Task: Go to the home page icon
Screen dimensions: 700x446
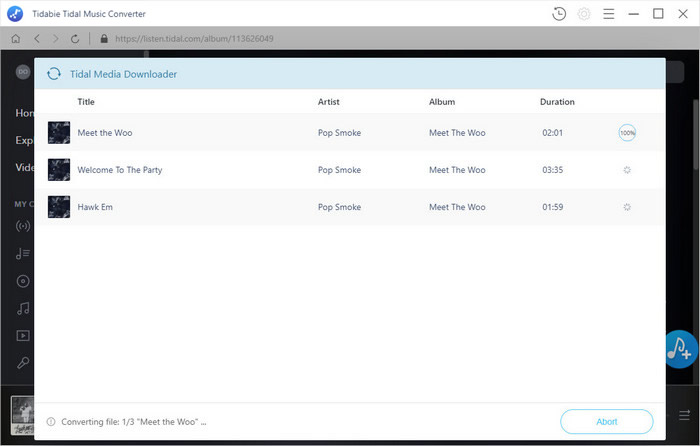Action: point(16,39)
